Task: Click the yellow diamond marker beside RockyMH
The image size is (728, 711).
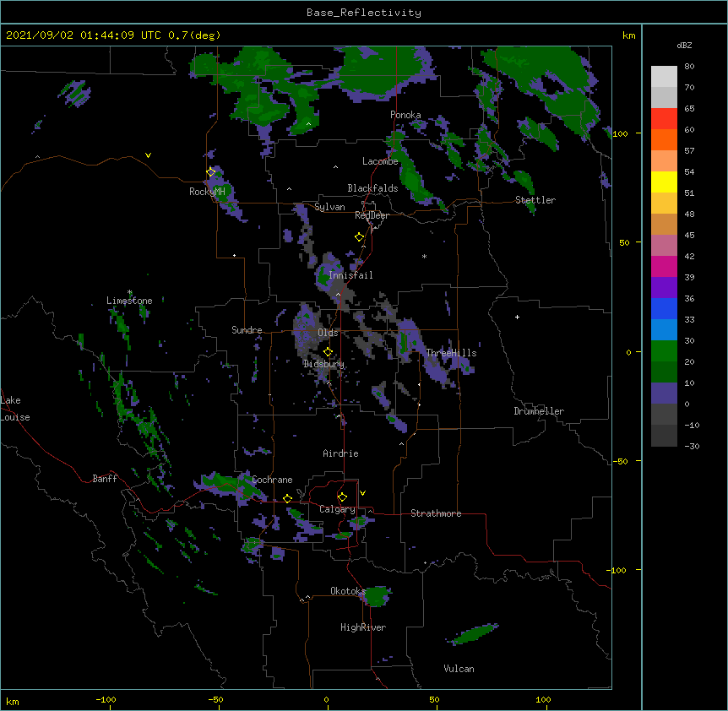Action: tap(211, 172)
